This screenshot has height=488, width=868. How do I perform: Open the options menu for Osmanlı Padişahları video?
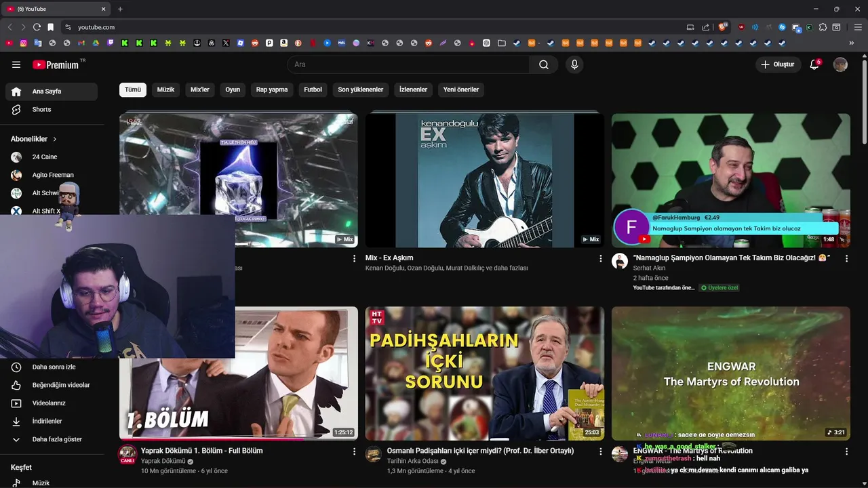point(600,451)
